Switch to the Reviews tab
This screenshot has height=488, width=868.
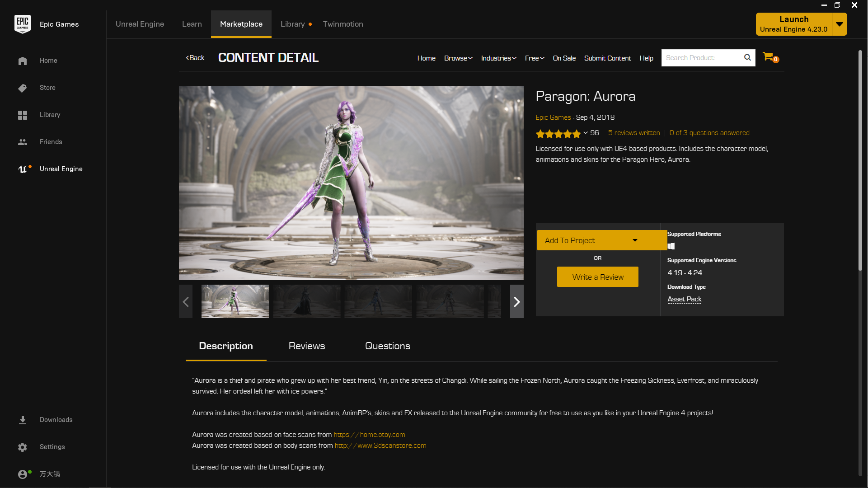click(306, 346)
